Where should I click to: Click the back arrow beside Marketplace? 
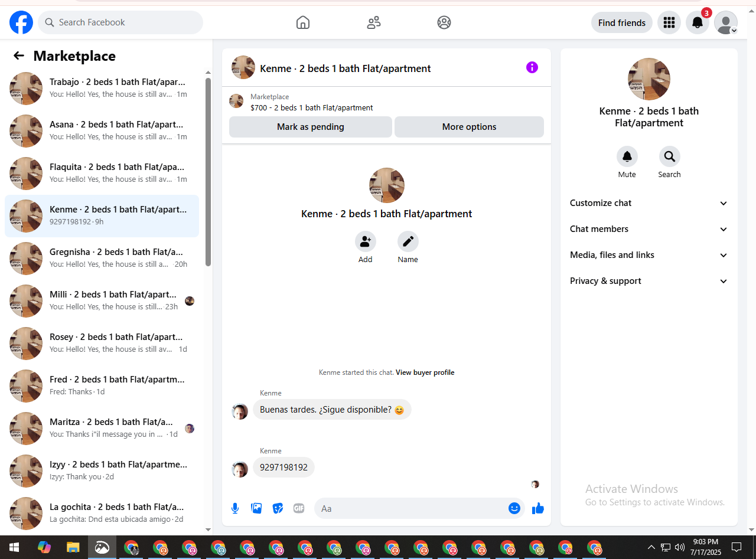(x=19, y=55)
